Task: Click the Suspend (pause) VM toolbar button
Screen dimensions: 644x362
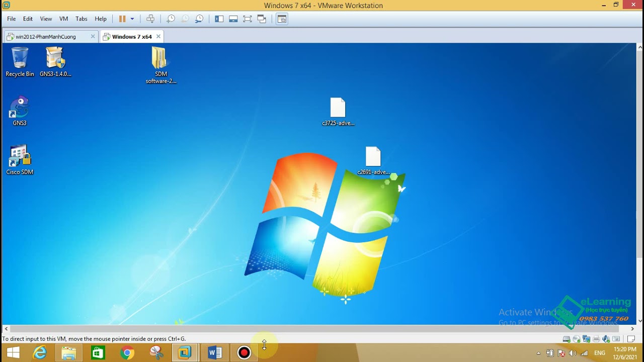Action: click(x=122, y=19)
